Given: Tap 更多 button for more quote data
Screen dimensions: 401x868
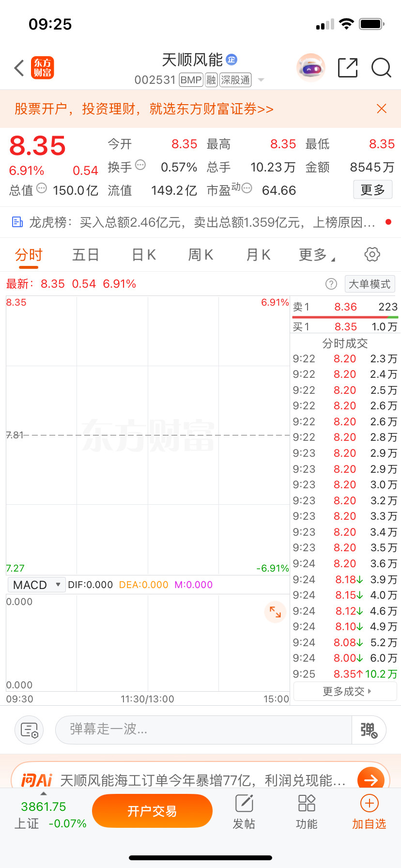Looking at the screenshot, I should pyautogui.click(x=372, y=190).
